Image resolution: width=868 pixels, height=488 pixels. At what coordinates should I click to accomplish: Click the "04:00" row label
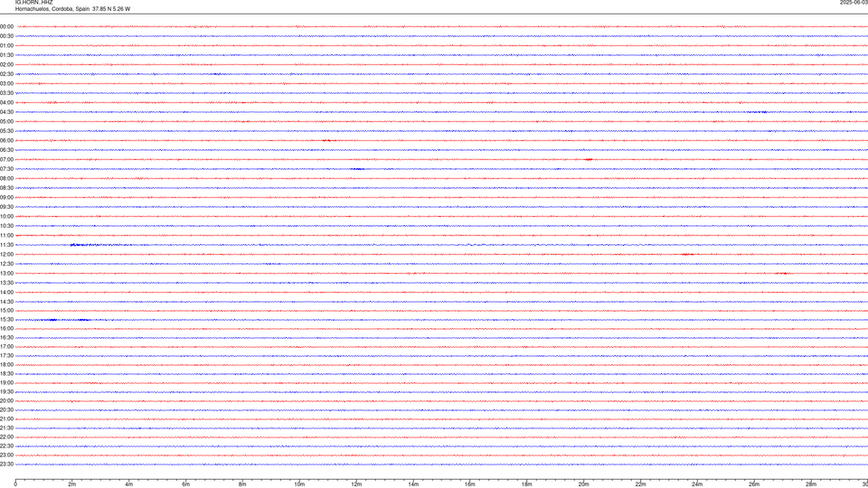click(x=6, y=102)
